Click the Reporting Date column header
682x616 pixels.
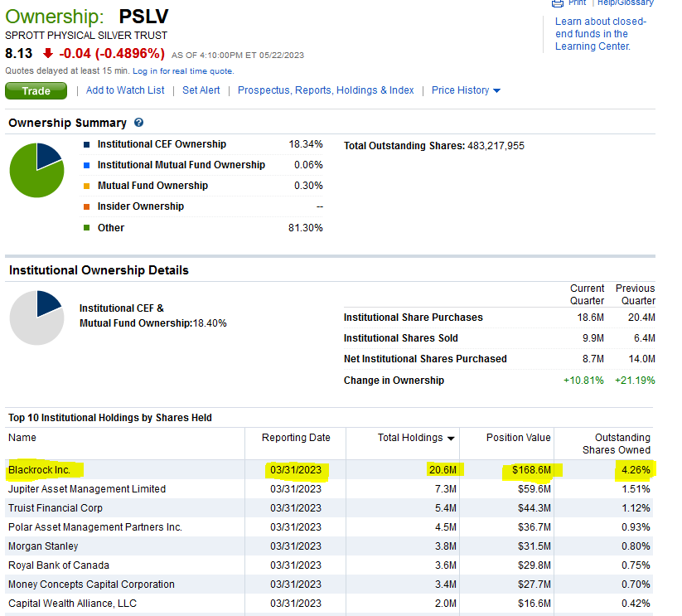[296, 438]
